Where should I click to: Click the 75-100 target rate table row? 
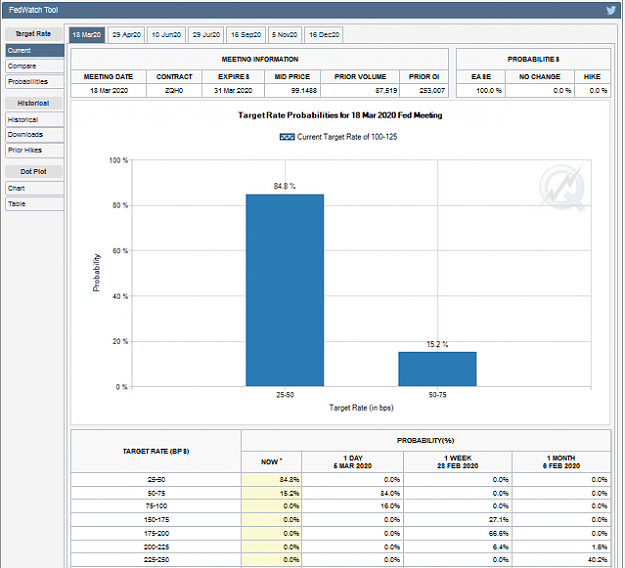tap(341, 506)
